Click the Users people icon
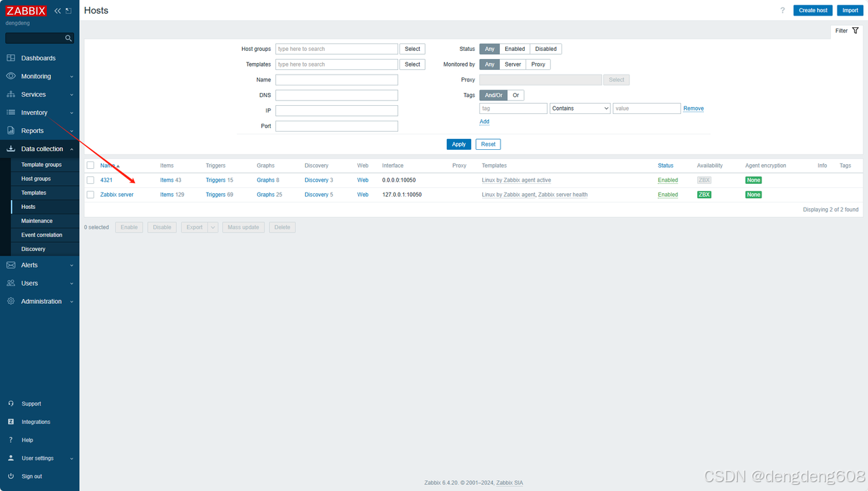This screenshot has height=491, width=868. coord(11,283)
